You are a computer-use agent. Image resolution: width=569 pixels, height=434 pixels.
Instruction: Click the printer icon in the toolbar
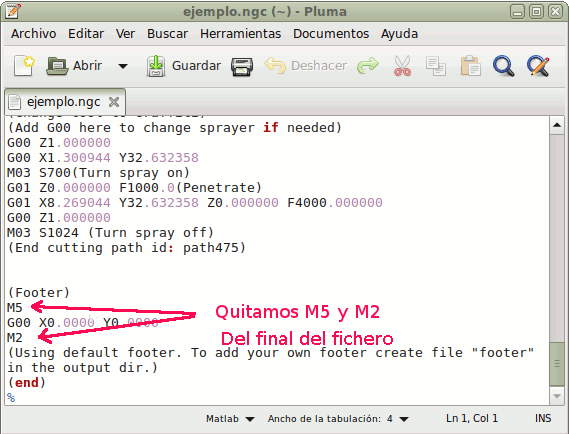[242, 66]
